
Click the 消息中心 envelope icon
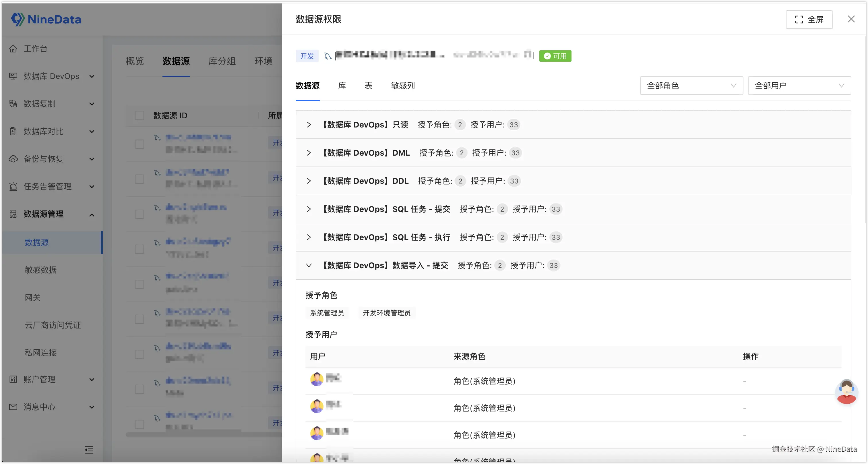tap(13, 407)
